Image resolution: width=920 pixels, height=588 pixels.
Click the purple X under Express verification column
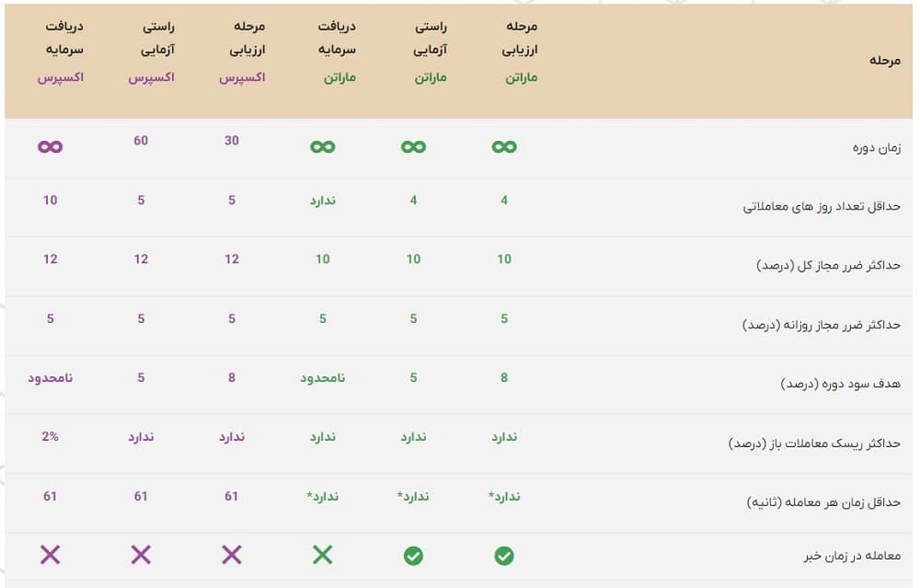pos(141,554)
